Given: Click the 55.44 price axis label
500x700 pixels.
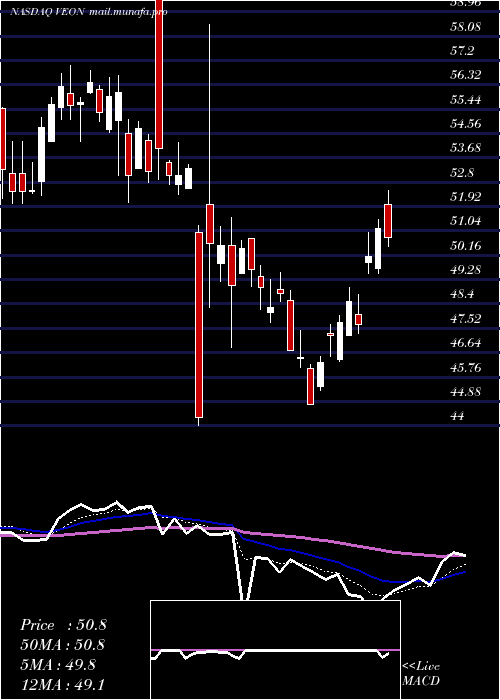Looking at the screenshot, I should (466, 100).
